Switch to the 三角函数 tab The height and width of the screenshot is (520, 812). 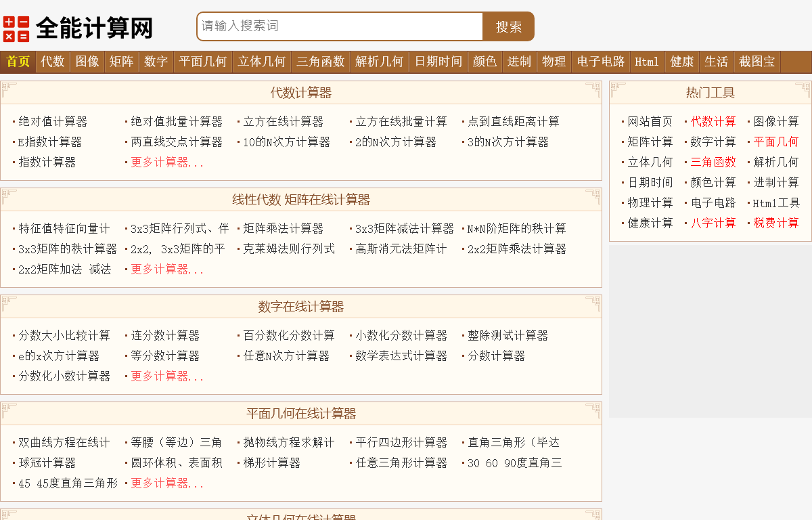coord(319,62)
